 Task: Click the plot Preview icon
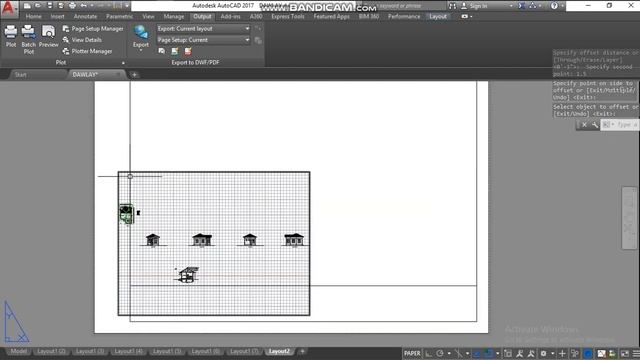click(x=49, y=32)
